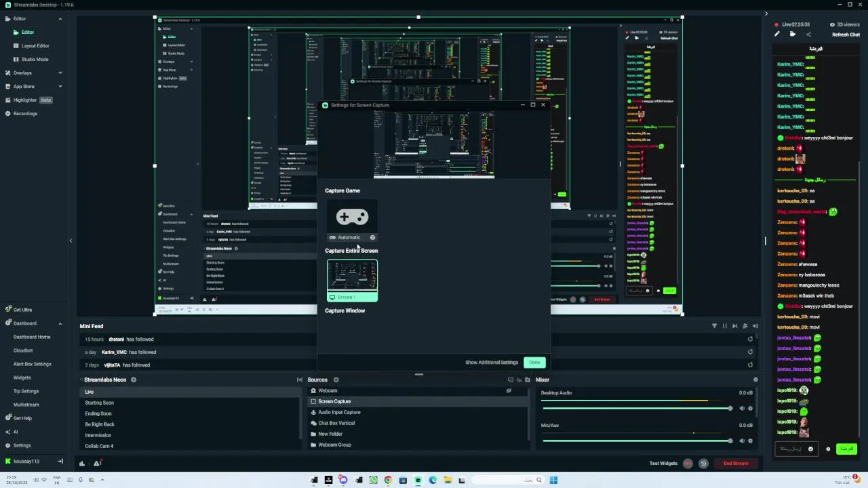Click the question mark help icon by Automatic
Image resolution: width=868 pixels, height=488 pixels.
(x=372, y=237)
